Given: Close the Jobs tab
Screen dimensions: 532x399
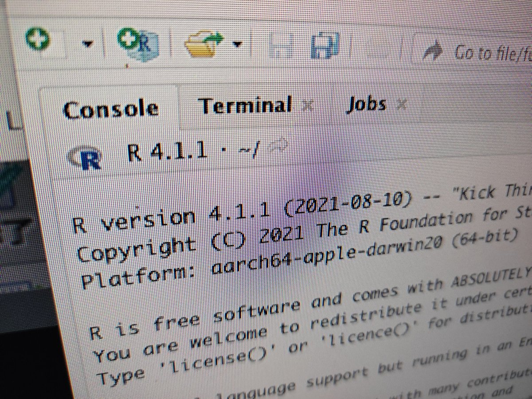Looking at the screenshot, I should [x=401, y=105].
